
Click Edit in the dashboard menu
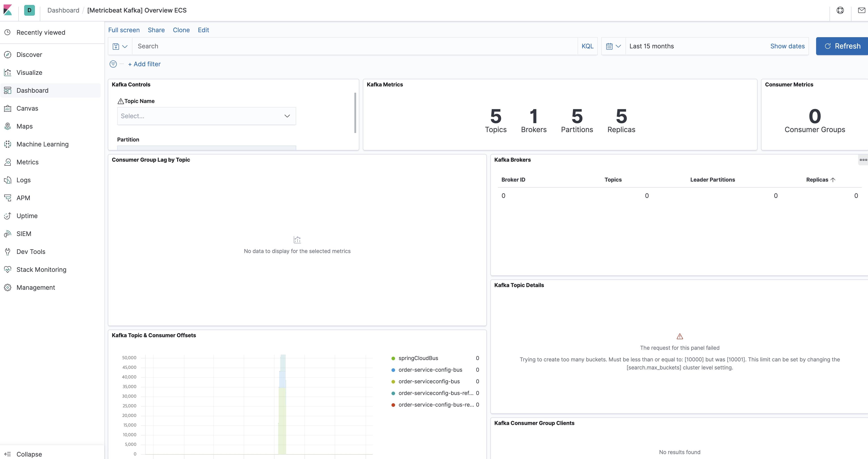point(203,30)
